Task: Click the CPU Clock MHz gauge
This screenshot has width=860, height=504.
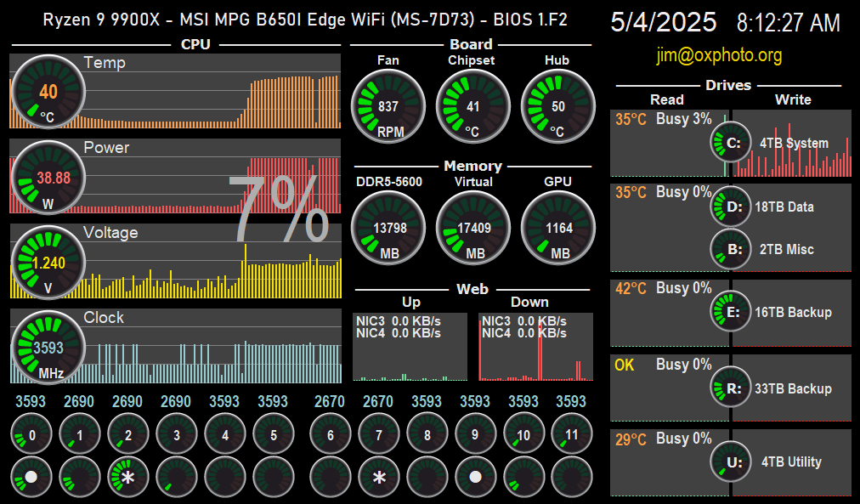Action: click(x=48, y=348)
